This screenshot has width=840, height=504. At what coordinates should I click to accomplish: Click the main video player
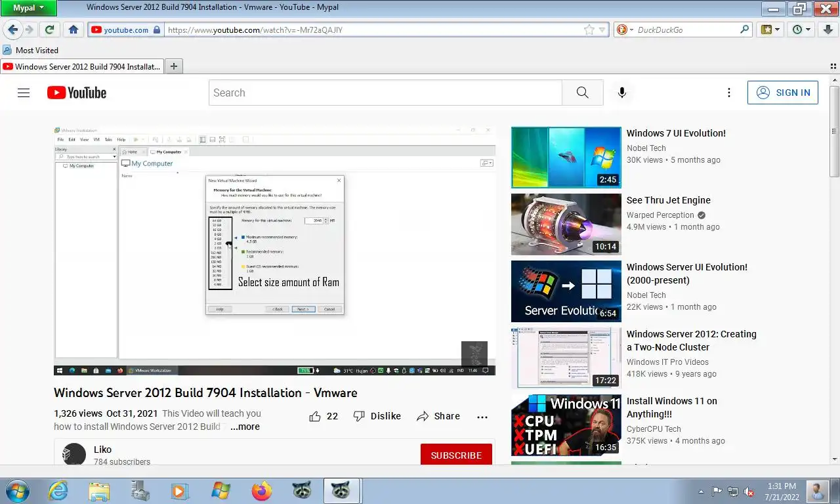point(274,251)
